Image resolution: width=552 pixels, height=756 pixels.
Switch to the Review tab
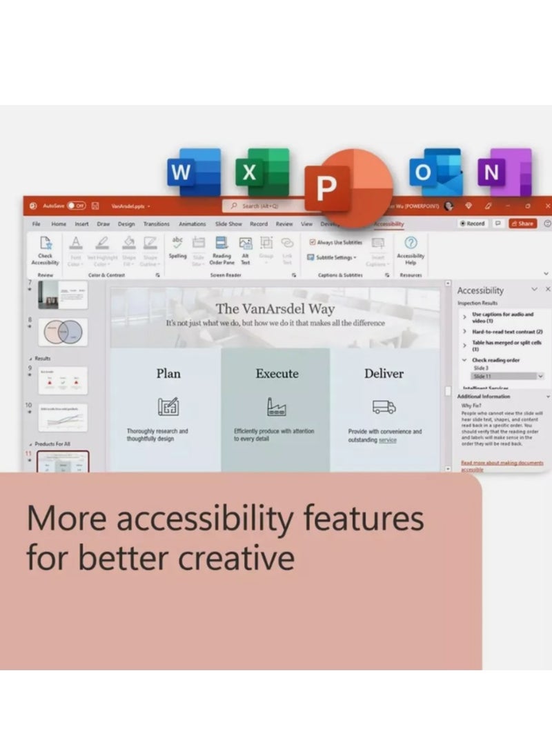[284, 223]
